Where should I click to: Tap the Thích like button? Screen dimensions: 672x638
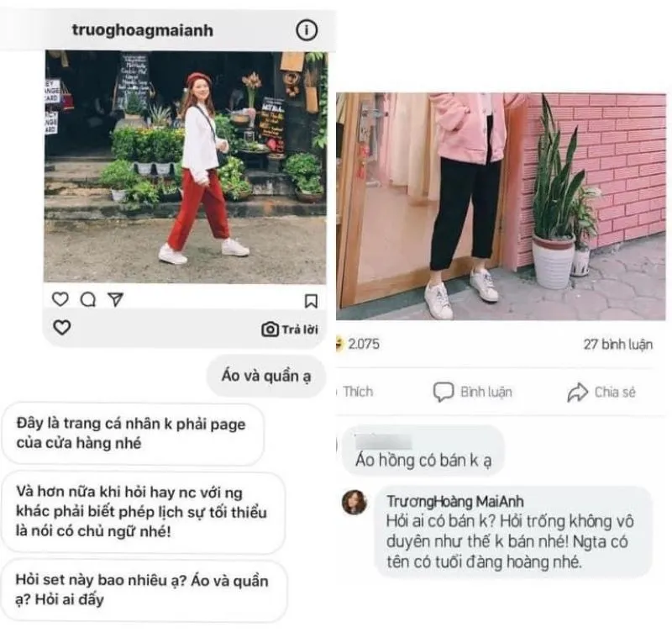(x=358, y=392)
